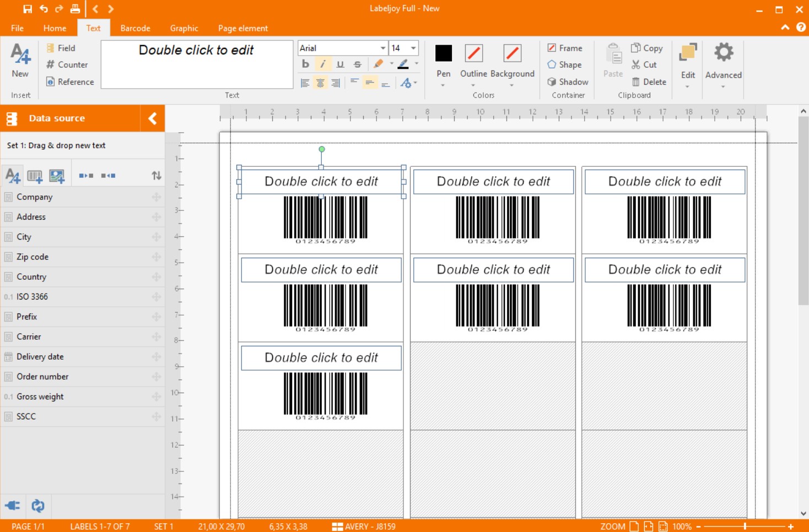Adjust the zoom slider handle
Viewport: 809px width, 532px height.
[745, 526]
